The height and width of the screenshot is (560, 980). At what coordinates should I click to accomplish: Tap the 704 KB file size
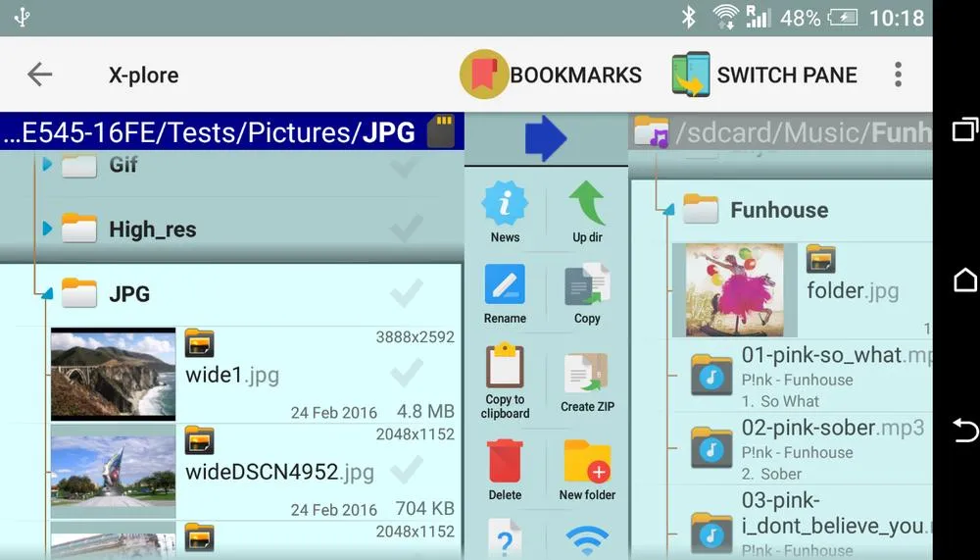click(425, 508)
